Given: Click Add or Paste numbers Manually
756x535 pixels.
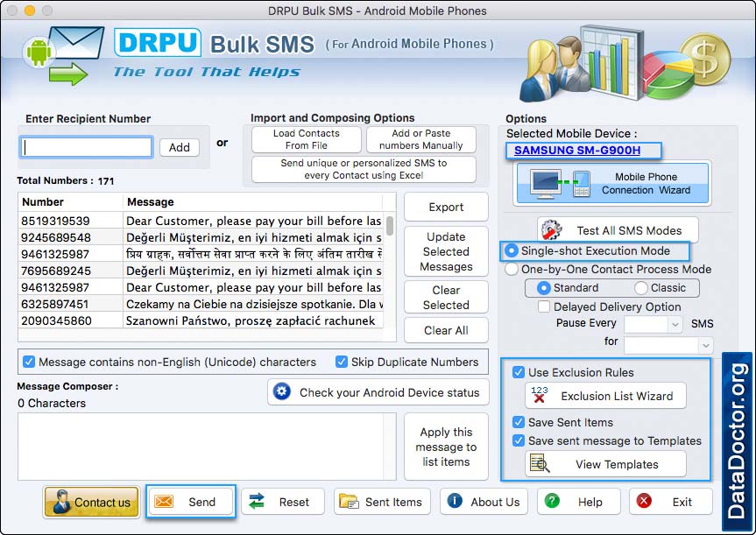Looking at the screenshot, I should (420, 139).
